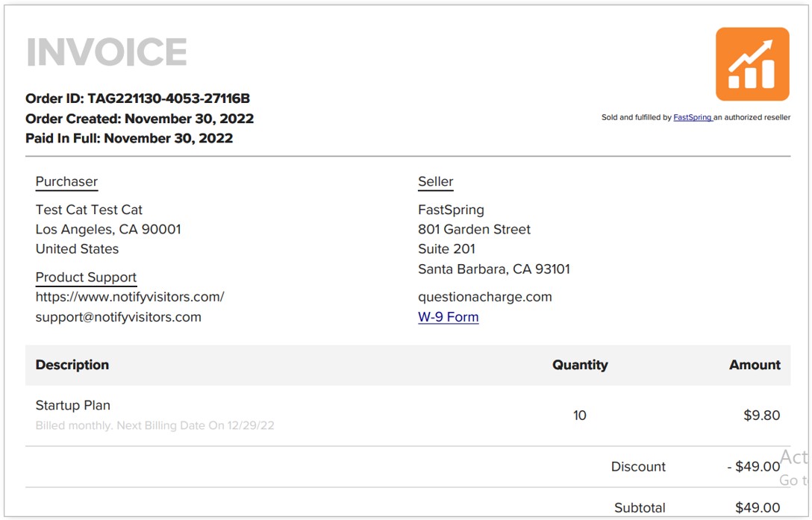Click the Quantity column header
Viewport: 812px width, 520px height.
pos(580,365)
